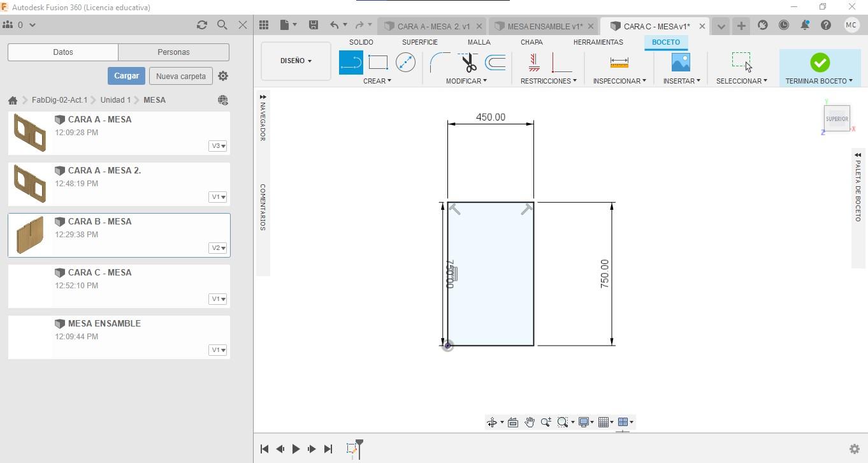This screenshot has width=868, height=463.
Task: Open the extensions icon
Action: click(x=763, y=26)
